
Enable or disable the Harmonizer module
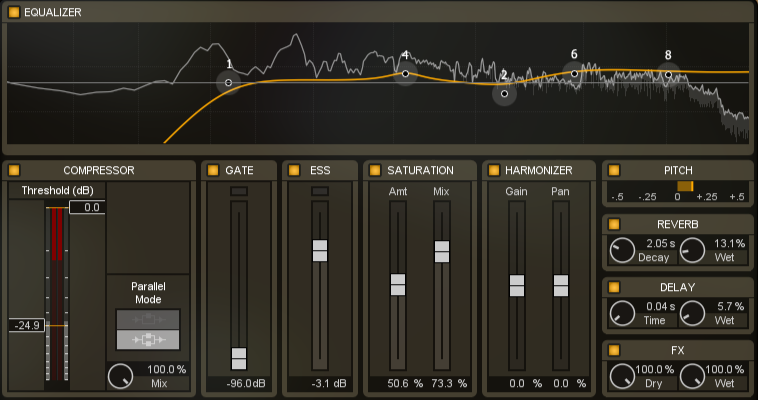(x=494, y=170)
